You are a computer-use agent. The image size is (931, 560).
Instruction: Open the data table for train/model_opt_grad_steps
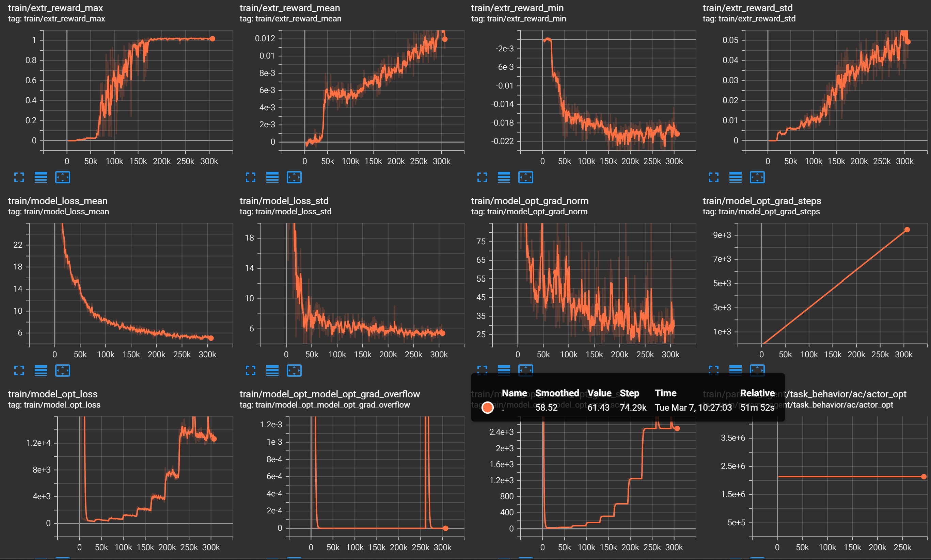tap(736, 370)
